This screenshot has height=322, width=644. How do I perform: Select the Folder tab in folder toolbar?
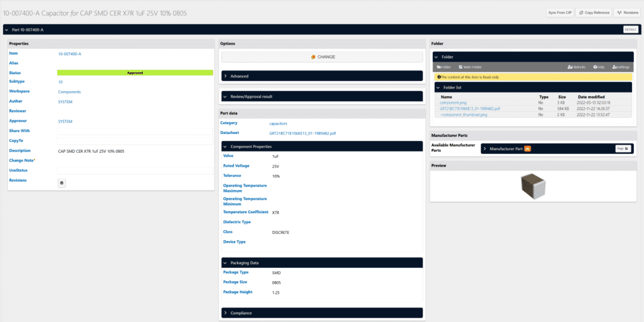tap(444, 67)
